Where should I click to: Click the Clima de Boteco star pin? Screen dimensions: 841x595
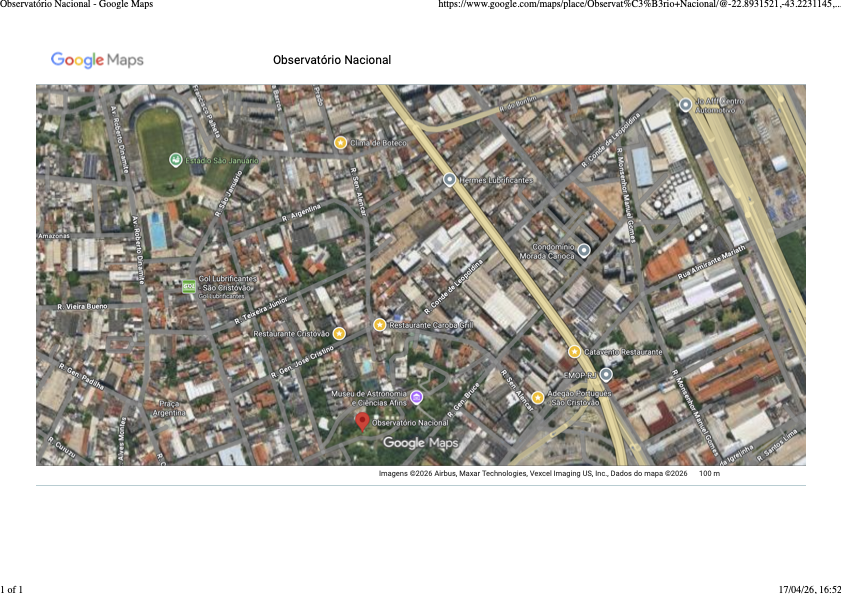(341, 143)
